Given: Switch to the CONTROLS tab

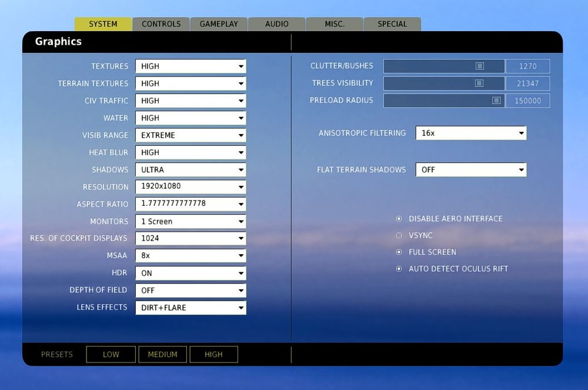Looking at the screenshot, I should tap(161, 24).
